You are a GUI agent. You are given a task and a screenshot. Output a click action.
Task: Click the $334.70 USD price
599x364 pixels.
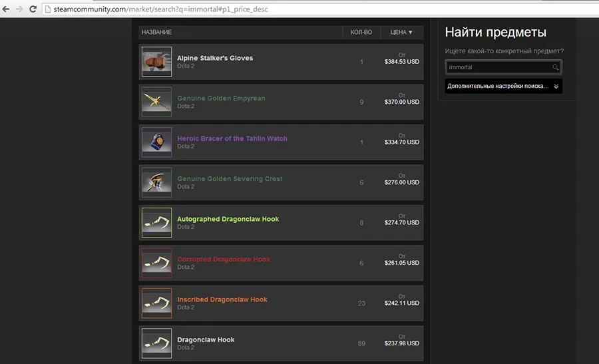pyautogui.click(x=402, y=142)
